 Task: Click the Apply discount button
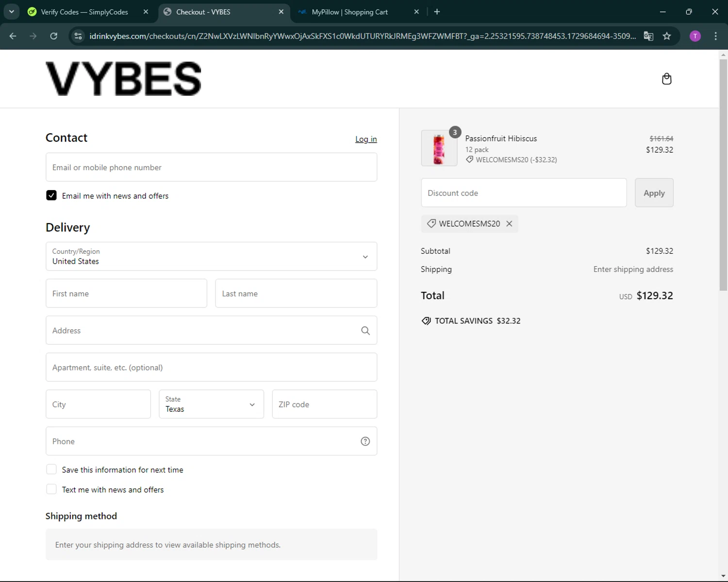click(654, 193)
